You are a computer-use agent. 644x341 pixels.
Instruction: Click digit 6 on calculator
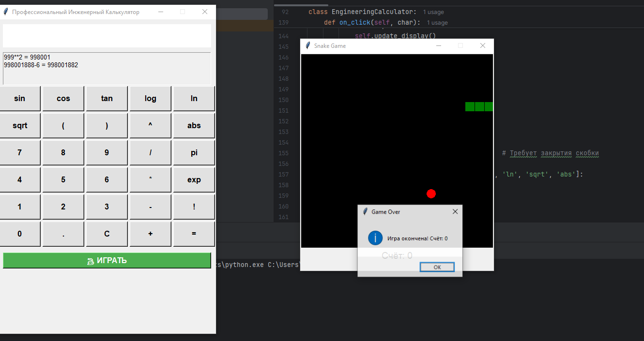pos(107,180)
